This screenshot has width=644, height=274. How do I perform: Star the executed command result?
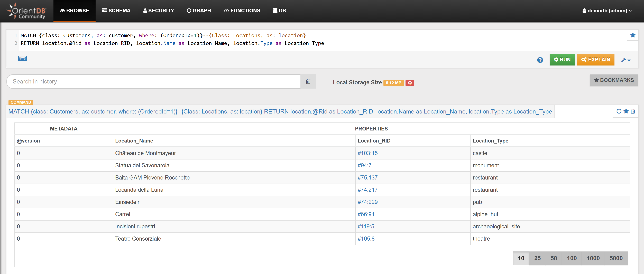[x=626, y=111]
